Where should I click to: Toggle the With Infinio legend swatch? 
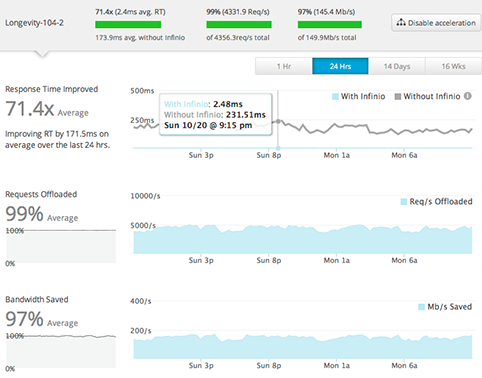335,97
